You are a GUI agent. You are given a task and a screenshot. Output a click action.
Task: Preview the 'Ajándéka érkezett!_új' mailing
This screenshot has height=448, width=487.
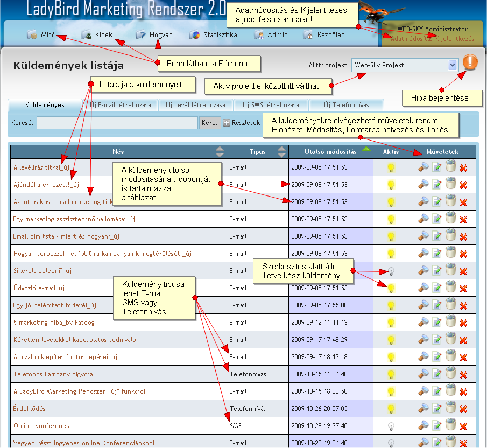click(423, 185)
